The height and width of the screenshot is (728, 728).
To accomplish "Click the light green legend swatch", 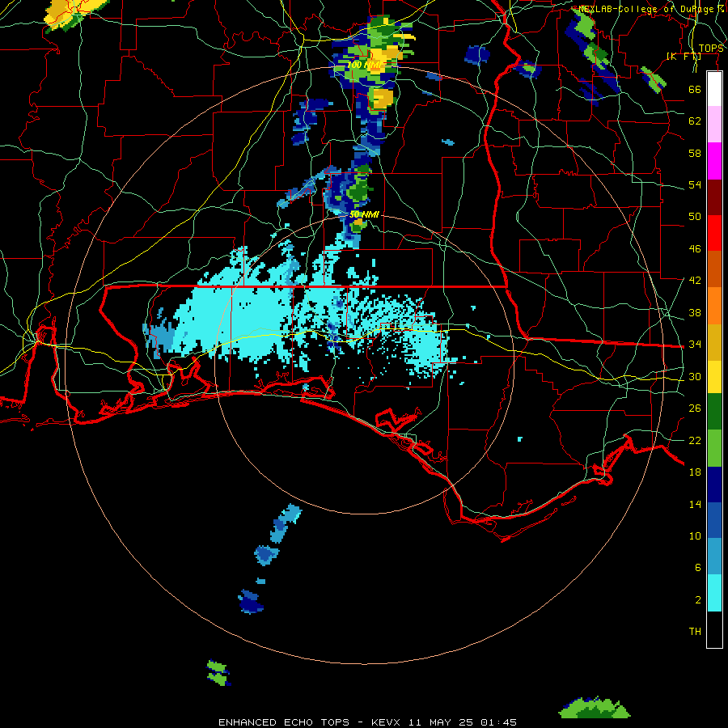I will click(714, 448).
